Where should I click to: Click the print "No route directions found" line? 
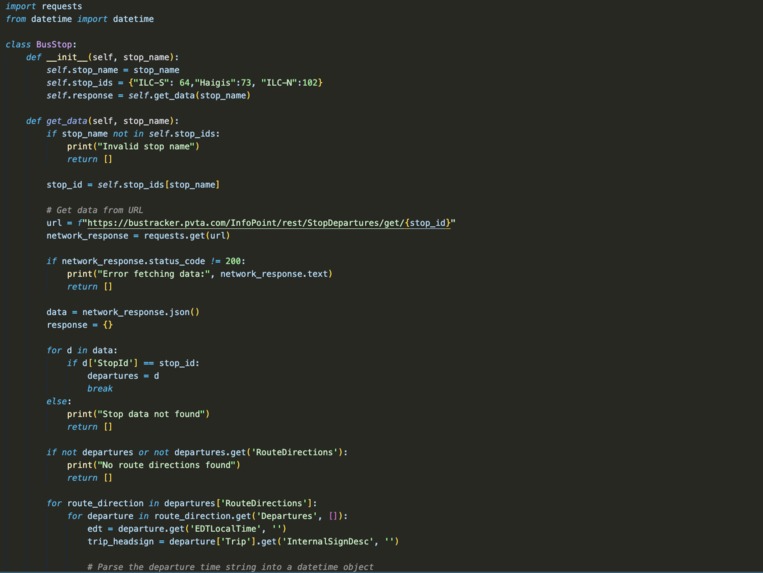[154, 465]
